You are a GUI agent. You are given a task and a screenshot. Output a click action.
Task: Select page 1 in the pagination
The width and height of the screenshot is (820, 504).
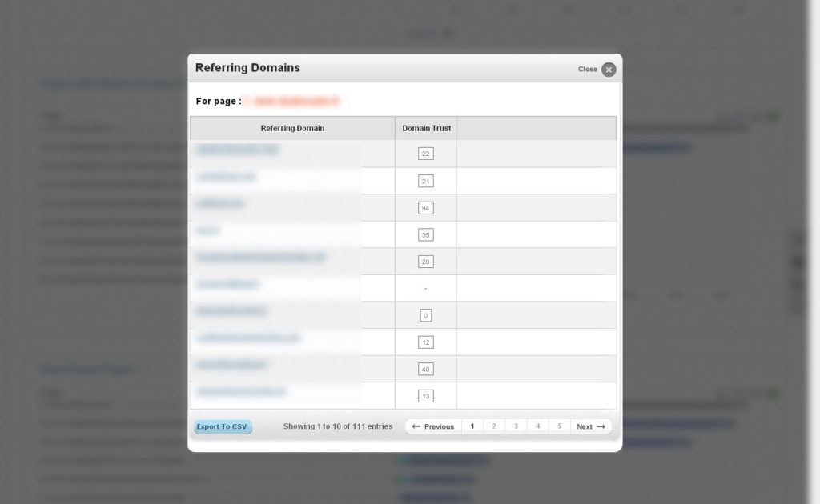click(x=472, y=426)
